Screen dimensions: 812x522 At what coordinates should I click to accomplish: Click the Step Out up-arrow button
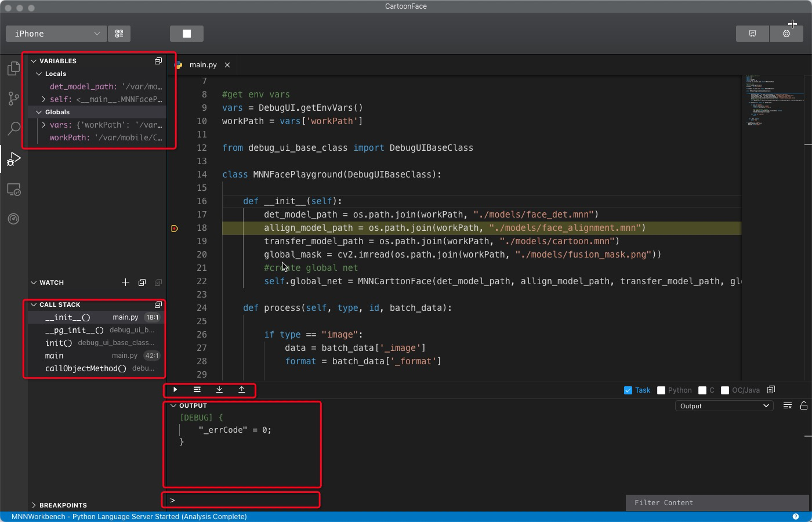pos(241,390)
